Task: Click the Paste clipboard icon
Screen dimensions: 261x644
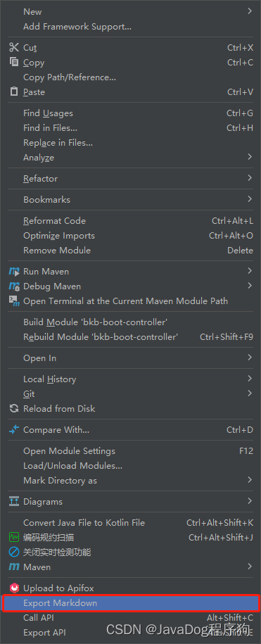Action: [x=14, y=91]
